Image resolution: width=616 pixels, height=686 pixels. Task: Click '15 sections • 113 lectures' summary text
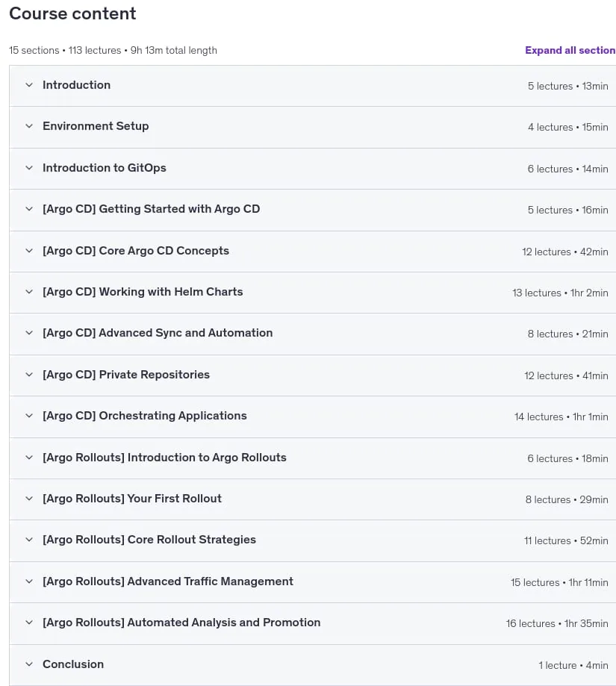pos(65,50)
